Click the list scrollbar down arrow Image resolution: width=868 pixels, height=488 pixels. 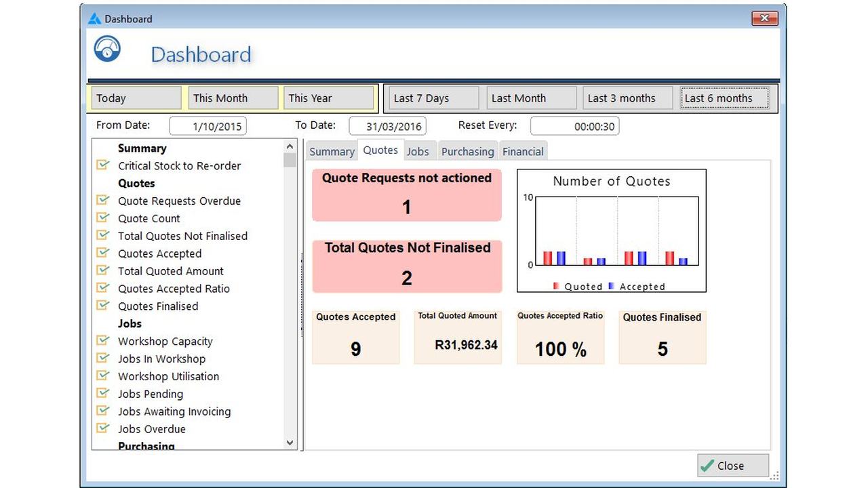290,443
